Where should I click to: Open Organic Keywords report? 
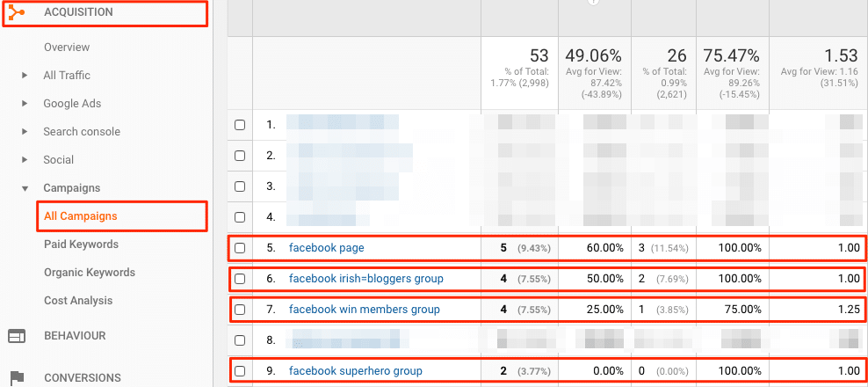point(89,273)
